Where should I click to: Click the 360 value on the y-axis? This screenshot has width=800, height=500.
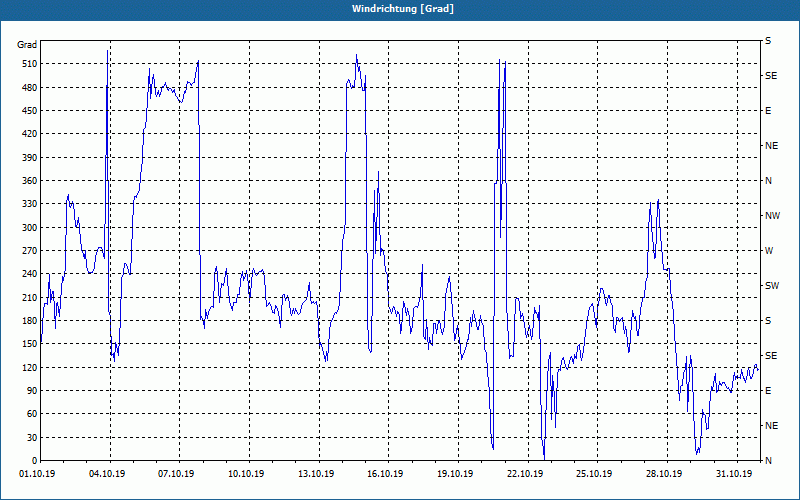(30, 181)
